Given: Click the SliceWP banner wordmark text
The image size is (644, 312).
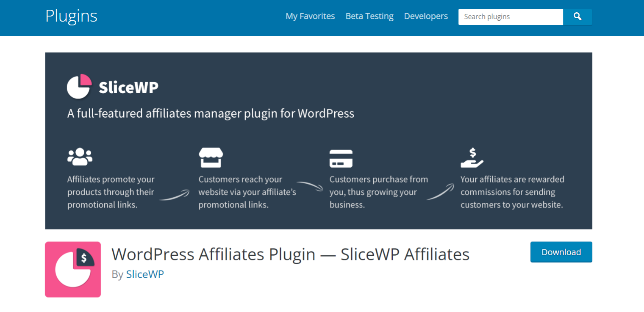Looking at the screenshot, I should tap(128, 87).
